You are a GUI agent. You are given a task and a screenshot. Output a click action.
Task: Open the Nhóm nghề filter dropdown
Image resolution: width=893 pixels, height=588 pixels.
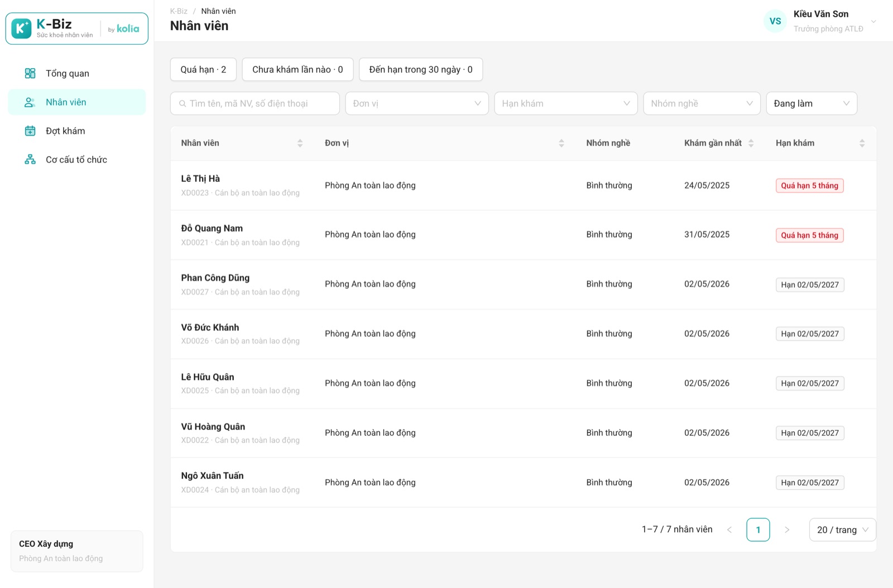click(x=702, y=103)
